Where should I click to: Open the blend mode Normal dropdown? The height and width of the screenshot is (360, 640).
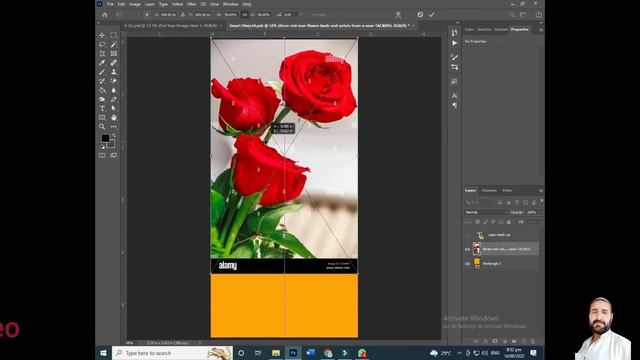tap(486, 212)
